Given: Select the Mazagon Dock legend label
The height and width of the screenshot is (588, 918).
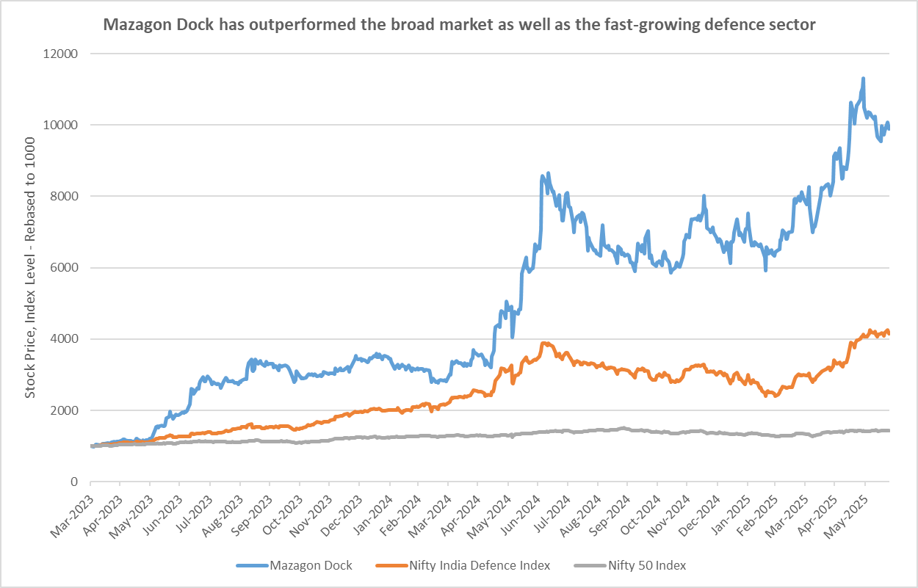Looking at the screenshot, I should [x=311, y=565].
